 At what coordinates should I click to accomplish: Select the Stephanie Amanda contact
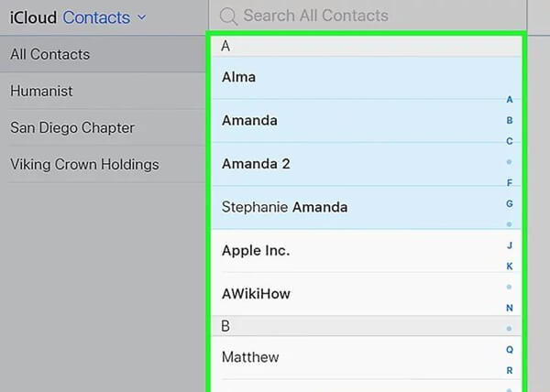284,207
